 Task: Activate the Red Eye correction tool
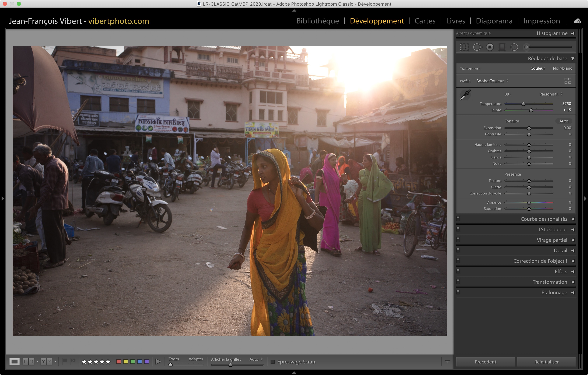[x=490, y=47]
